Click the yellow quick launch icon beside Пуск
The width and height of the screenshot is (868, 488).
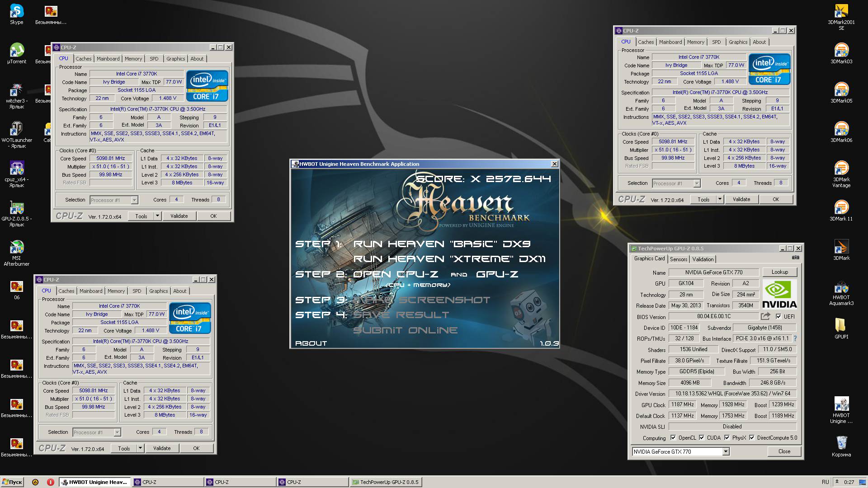coord(35,482)
